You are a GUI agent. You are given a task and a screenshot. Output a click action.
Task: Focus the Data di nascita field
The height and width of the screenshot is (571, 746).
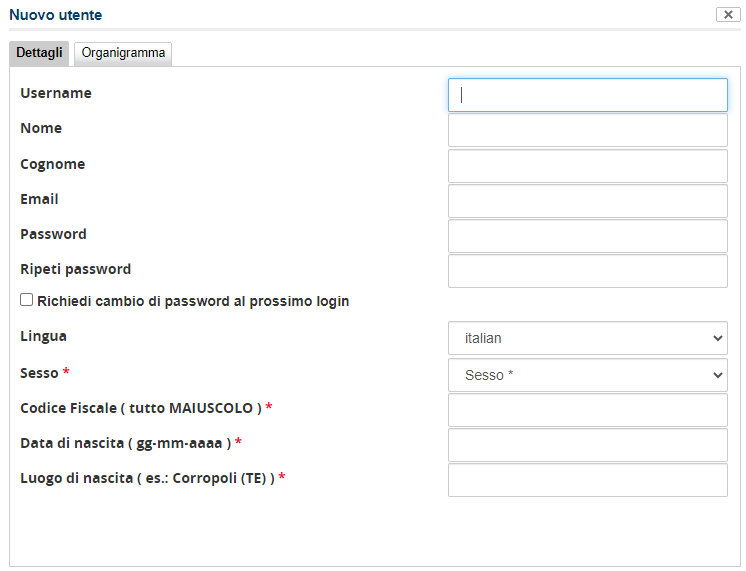point(587,445)
